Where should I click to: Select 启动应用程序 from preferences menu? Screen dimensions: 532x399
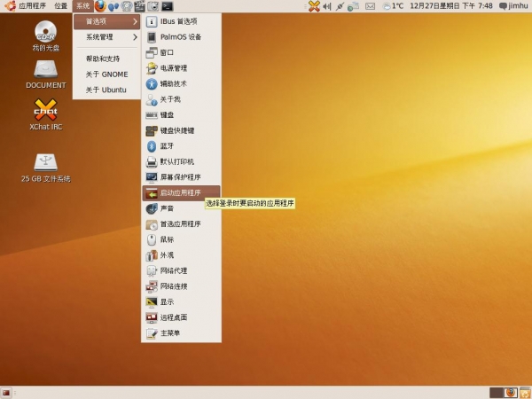coord(181,193)
